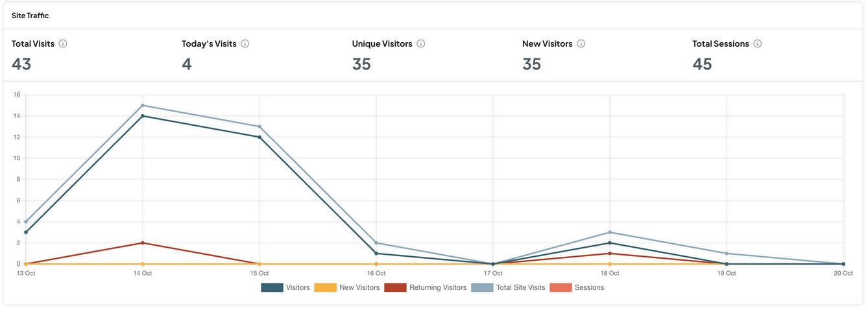Click the info icon beside Unique Visitors
Screen dimensions: 868x310
(421, 43)
